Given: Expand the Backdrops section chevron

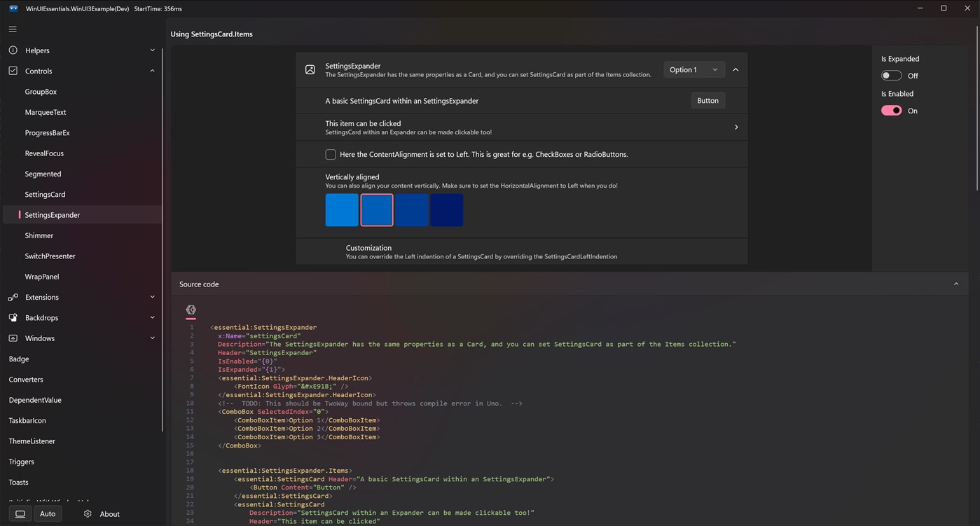Looking at the screenshot, I should pos(152,317).
